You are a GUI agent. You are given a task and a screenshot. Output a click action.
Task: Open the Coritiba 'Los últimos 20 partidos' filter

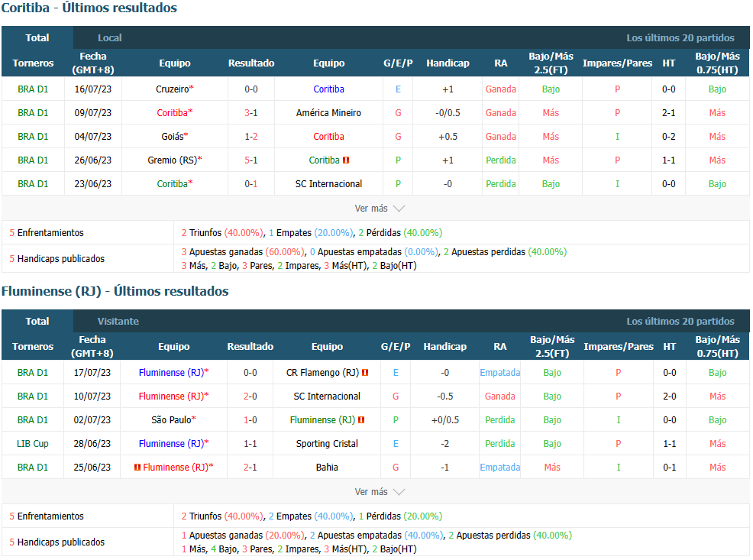pyautogui.click(x=680, y=38)
